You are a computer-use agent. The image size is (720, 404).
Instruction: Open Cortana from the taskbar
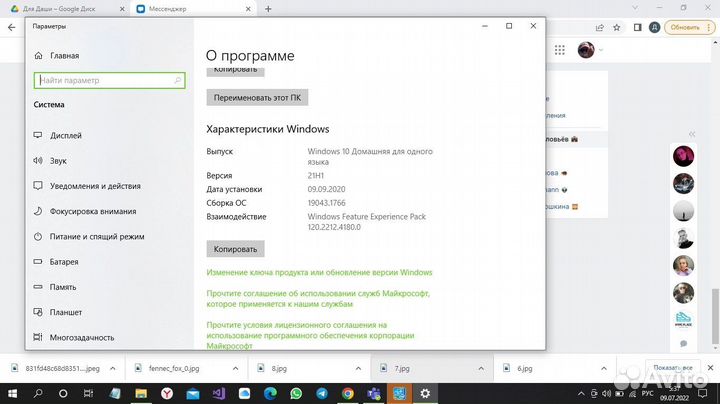pos(63,393)
